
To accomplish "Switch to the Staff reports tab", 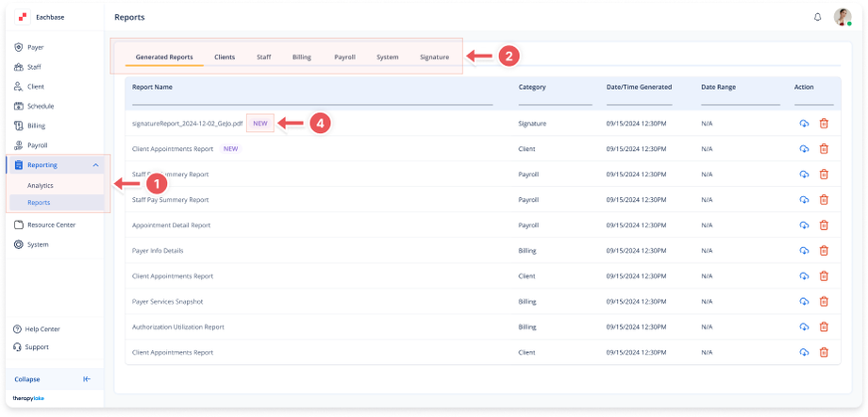I will 264,57.
